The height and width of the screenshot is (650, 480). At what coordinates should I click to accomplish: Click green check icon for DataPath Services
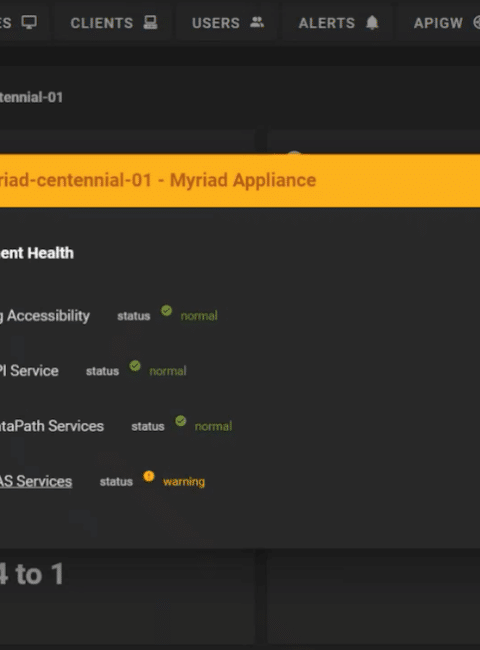coord(180,421)
